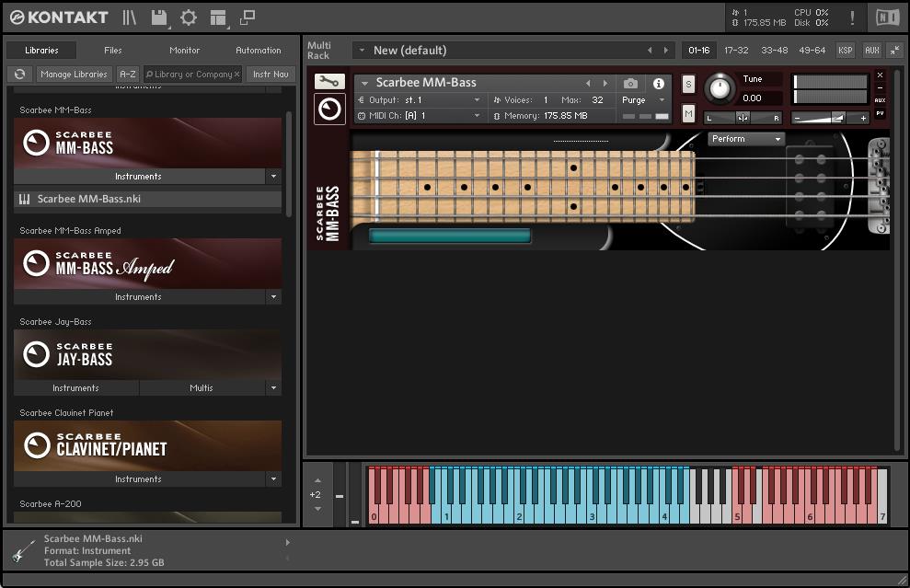The image size is (910, 588).
Task: Open the Perform dropdown
Action: click(745, 139)
